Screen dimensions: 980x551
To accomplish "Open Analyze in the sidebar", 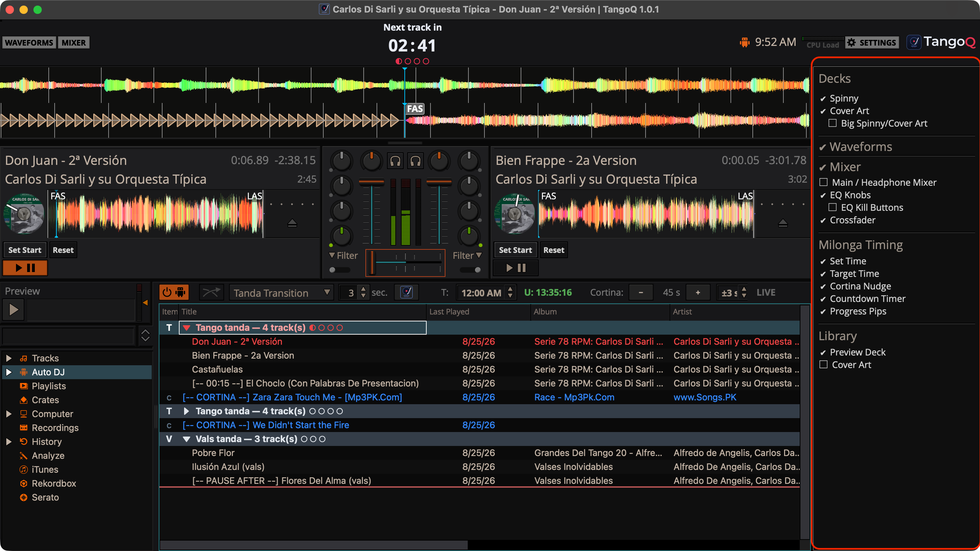I will tap(48, 455).
